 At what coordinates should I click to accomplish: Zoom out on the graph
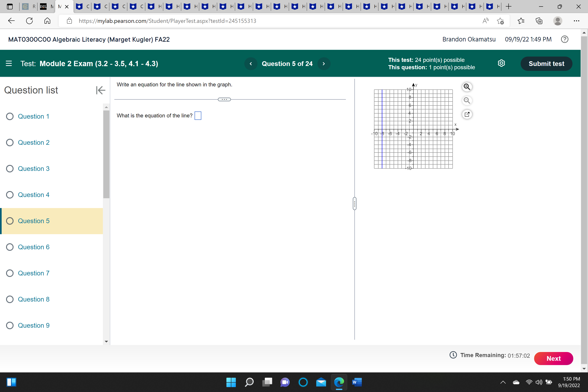tap(467, 100)
